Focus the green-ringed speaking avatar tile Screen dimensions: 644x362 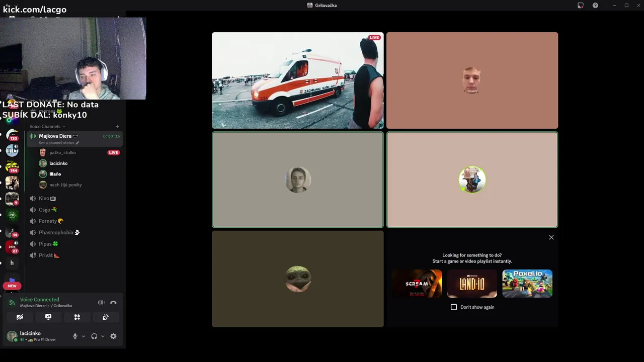(x=472, y=179)
